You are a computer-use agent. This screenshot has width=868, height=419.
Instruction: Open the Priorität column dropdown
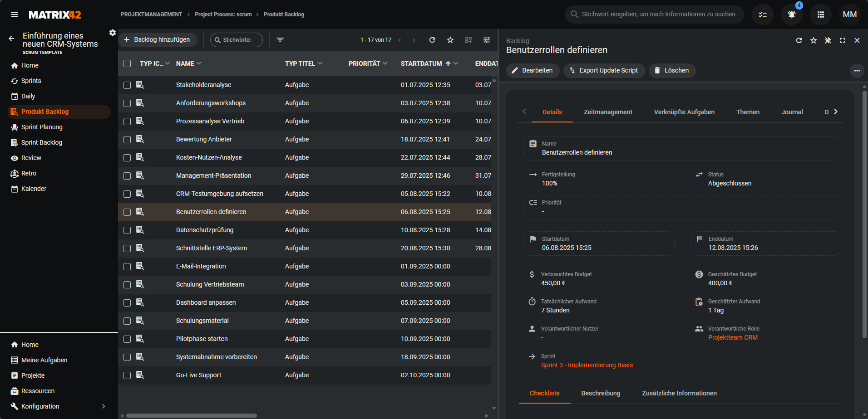[x=385, y=63]
